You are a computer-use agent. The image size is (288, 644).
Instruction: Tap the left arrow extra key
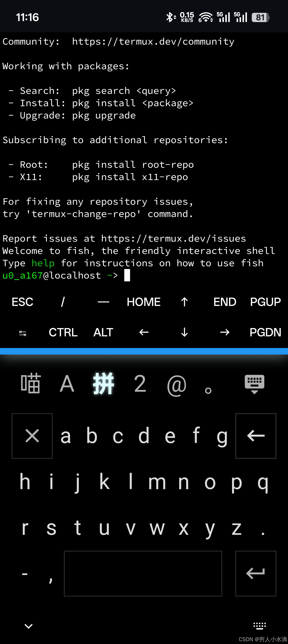[x=144, y=332]
